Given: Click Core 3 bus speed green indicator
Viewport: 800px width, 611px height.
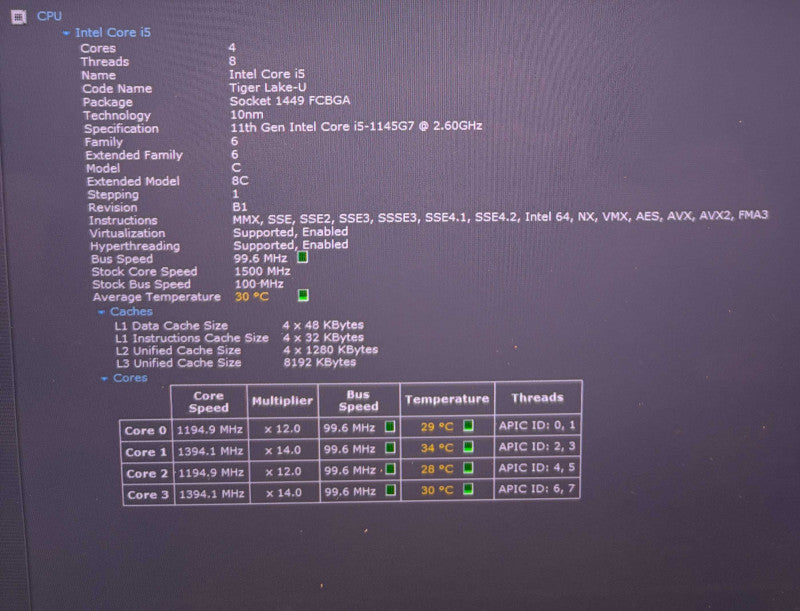Looking at the screenshot, I should [391, 490].
